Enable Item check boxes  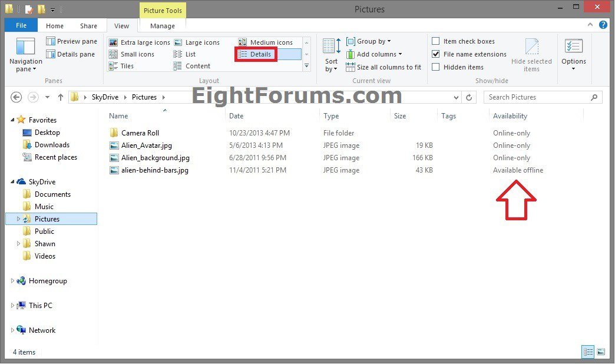(436, 41)
